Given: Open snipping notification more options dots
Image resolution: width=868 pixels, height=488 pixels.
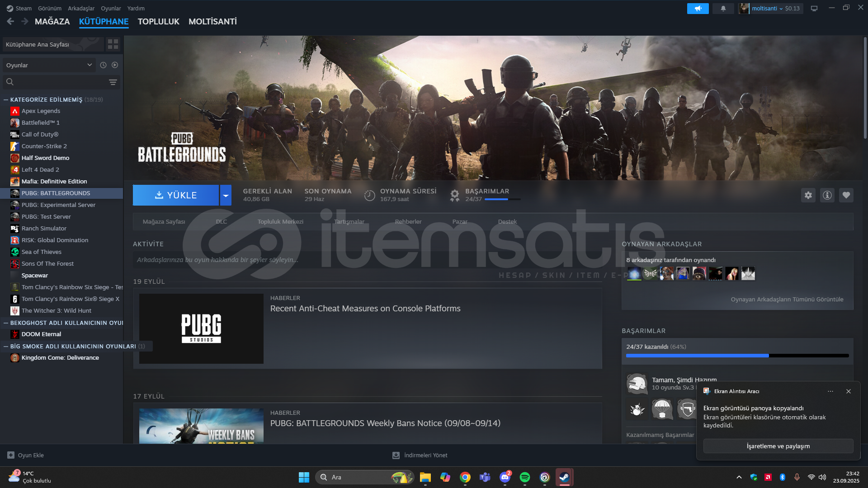Looking at the screenshot, I should pos(830,391).
